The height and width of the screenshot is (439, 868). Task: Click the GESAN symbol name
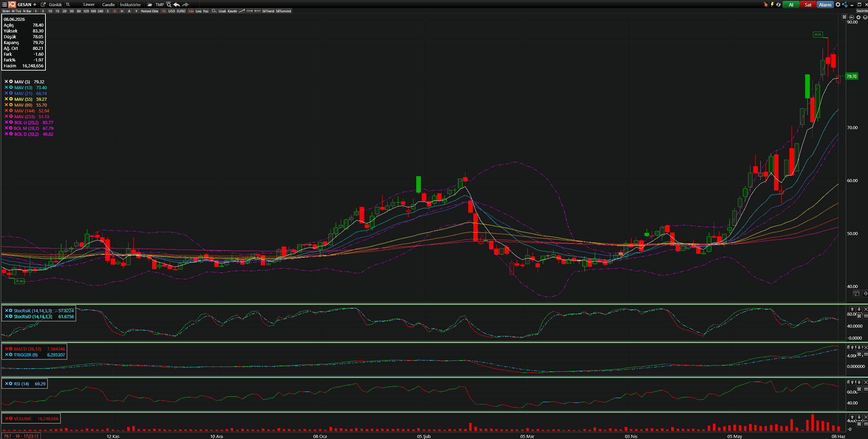[x=24, y=4]
